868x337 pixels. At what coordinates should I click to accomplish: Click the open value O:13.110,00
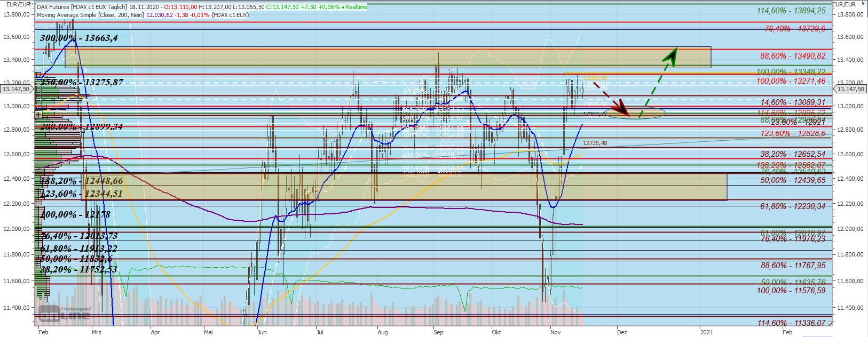(180, 7)
